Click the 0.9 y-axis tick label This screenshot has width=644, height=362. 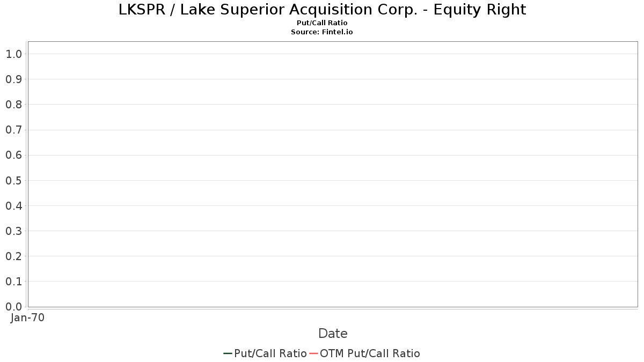coord(13,79)
